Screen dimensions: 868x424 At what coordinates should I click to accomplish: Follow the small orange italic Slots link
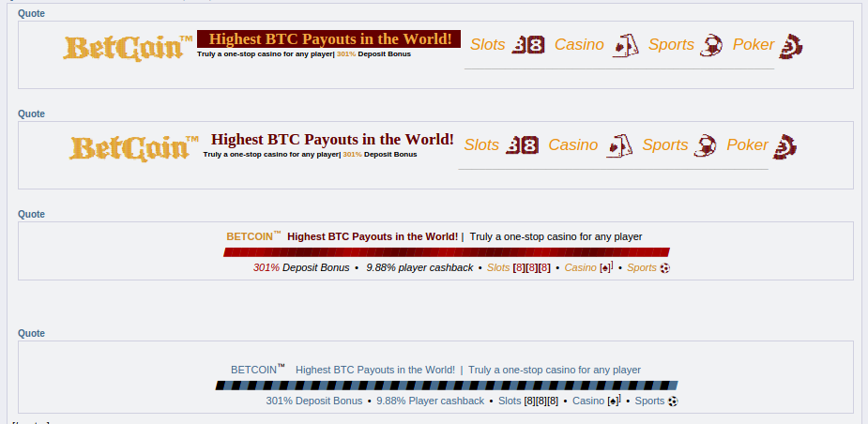coord(498,268)
